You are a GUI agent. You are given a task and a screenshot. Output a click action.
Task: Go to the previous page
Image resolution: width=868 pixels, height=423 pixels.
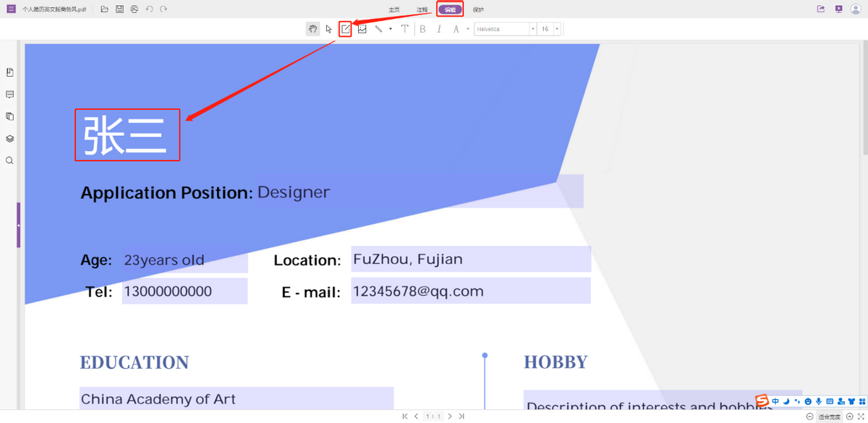click(x=416, y=416)
